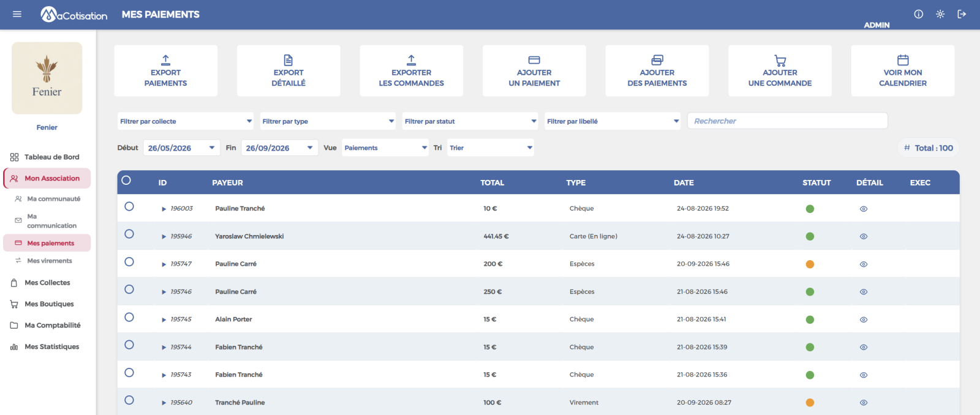
Task: Expand row 195946 with the triangle arrow
Action: [164, 237]
